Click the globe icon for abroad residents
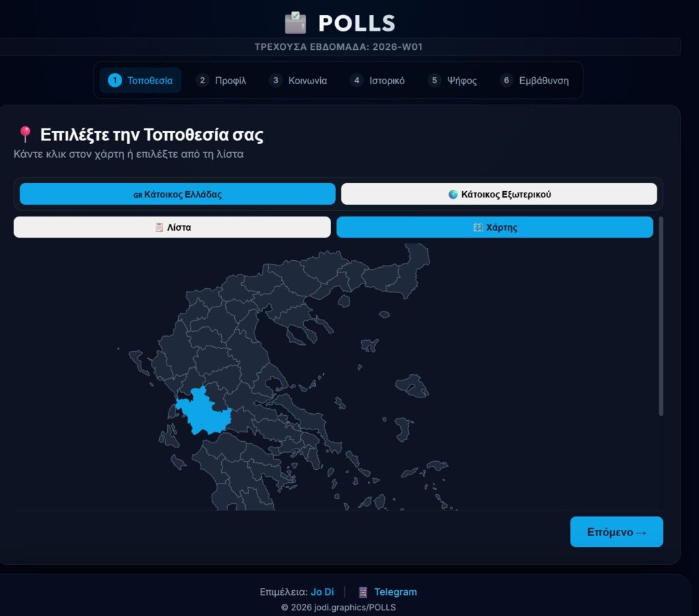This screenshot has width=699, height=616. coord(453,194)
